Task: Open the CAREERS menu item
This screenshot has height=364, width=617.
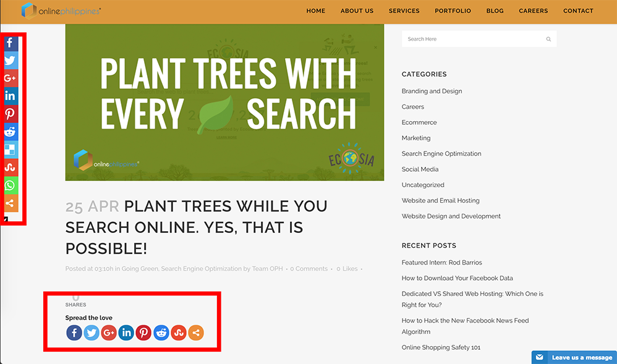Action: (x=533, y=11)
